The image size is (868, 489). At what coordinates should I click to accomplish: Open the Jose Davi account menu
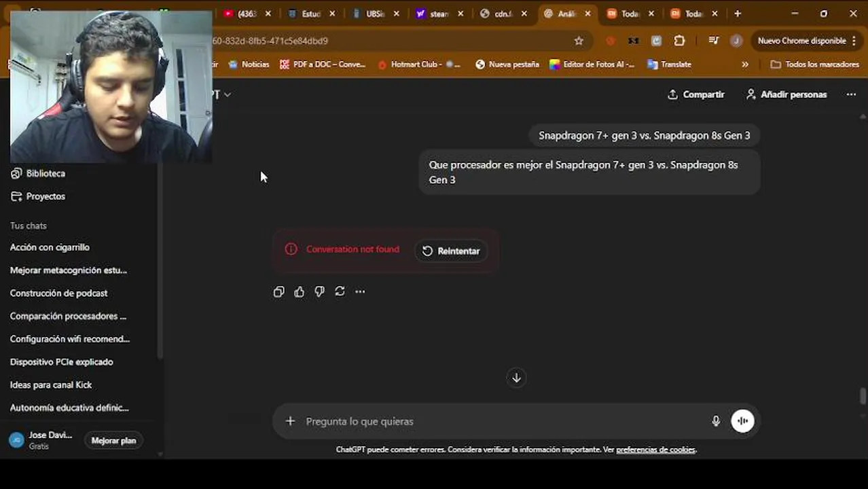coord(41,440)
